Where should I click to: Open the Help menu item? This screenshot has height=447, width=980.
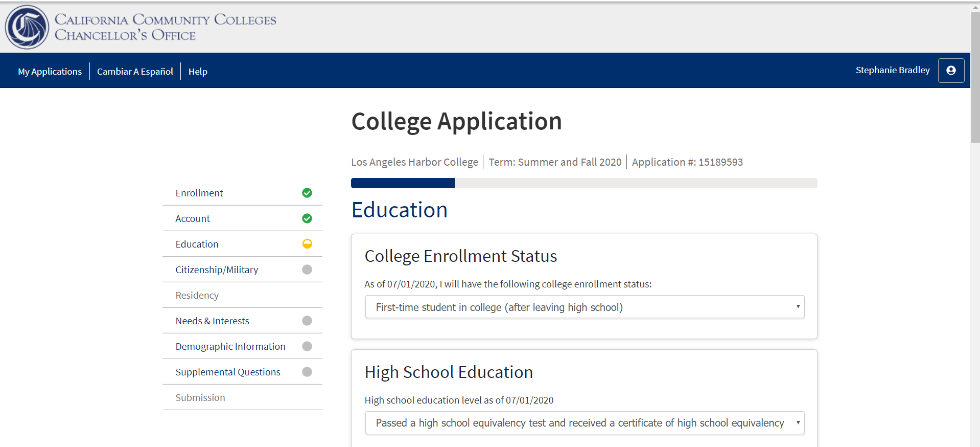[x=198, y=72]
